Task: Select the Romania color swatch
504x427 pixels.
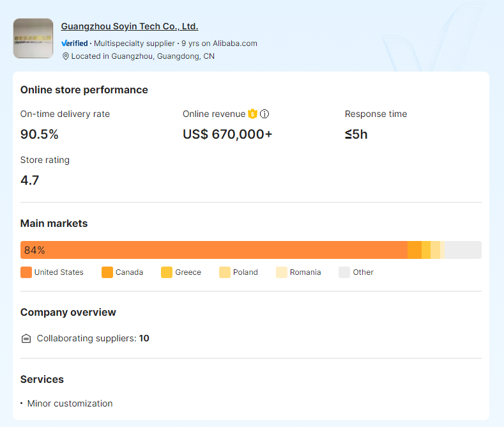Action: tap(282, 272)
